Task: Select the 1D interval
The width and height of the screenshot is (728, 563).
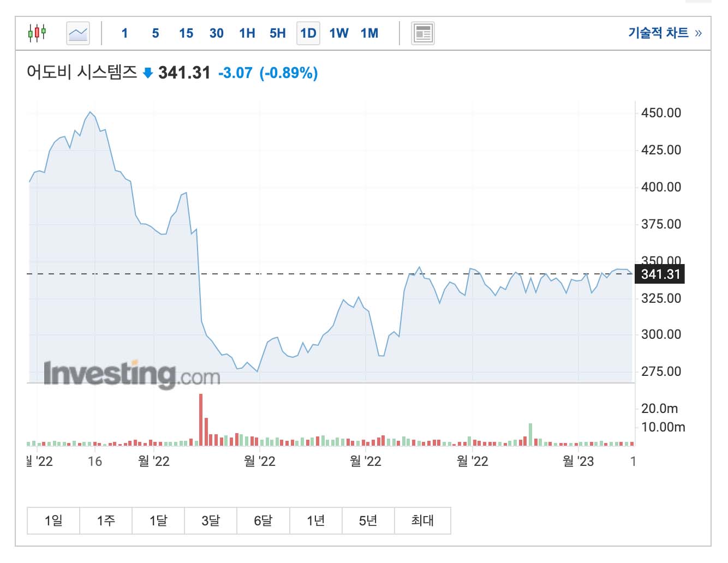Action: (308, 33)
